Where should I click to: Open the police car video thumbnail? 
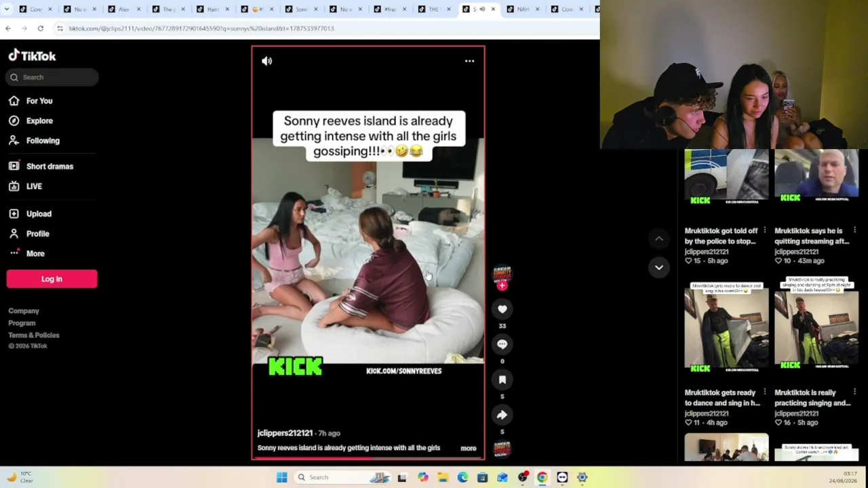click(726, 178)
